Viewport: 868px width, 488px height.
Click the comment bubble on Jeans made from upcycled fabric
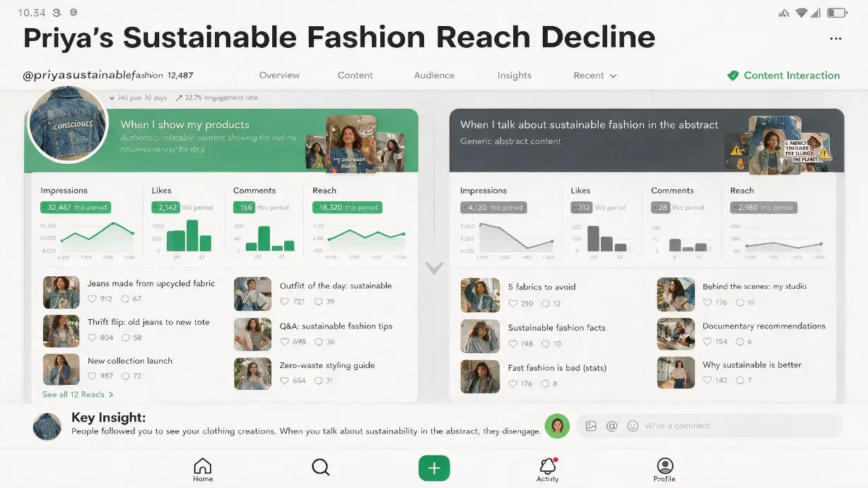pyautogui.click(x=125, y=299)
